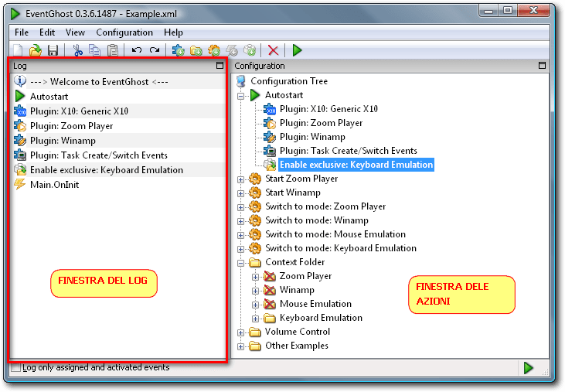Click the Open file toolbar icon
The height and width of the screenshot is (392, 565).
pyautogui.click(x=36, y=50)
